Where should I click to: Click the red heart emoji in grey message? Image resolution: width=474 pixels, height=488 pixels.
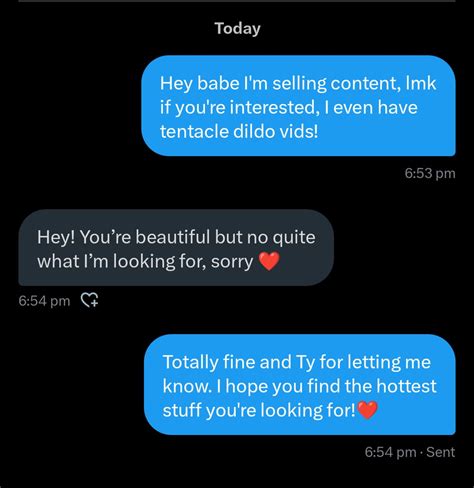(x=269, y=261)
